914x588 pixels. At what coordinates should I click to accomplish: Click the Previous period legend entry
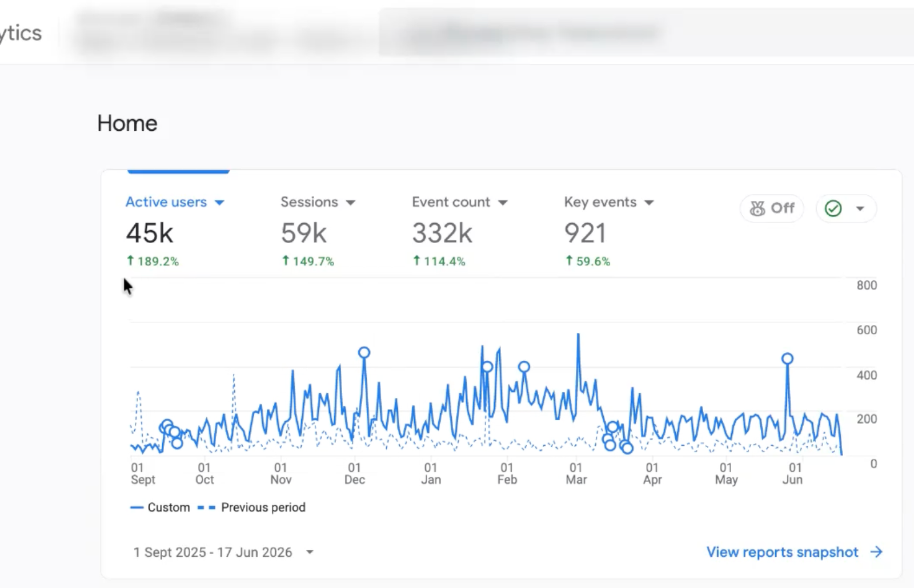tap(251, 508)
